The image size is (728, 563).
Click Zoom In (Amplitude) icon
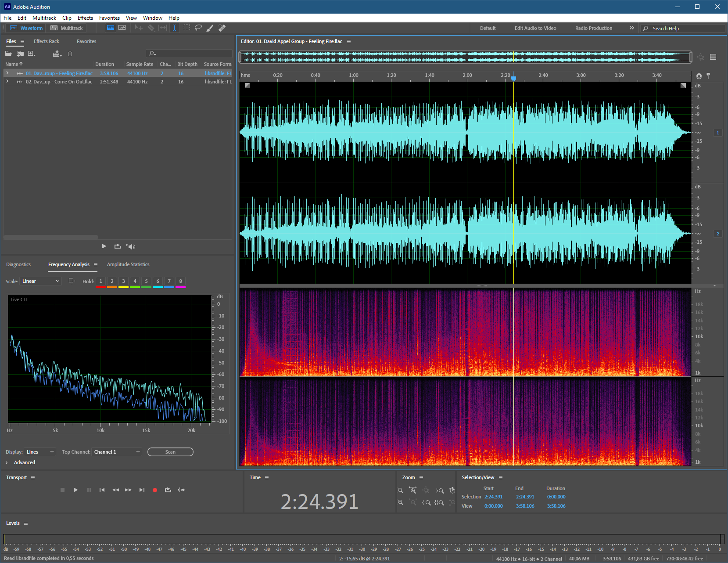coord(401,491)
